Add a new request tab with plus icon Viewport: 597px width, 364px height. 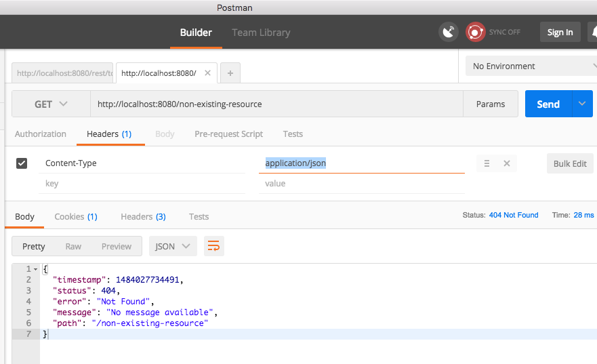[230, 73]
